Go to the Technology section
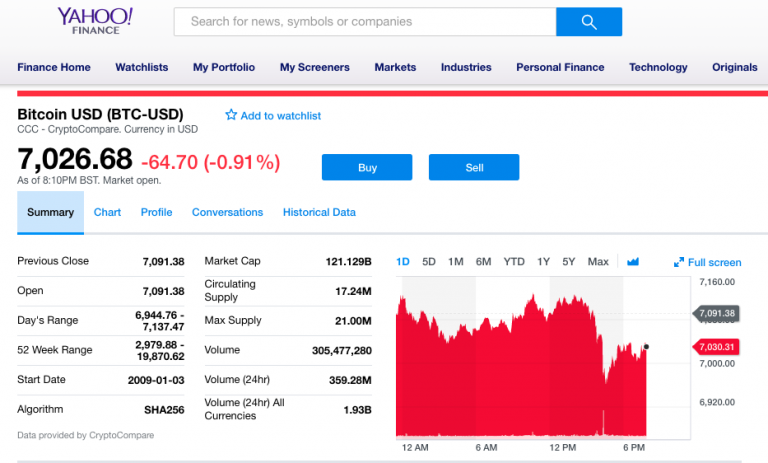 658,67
